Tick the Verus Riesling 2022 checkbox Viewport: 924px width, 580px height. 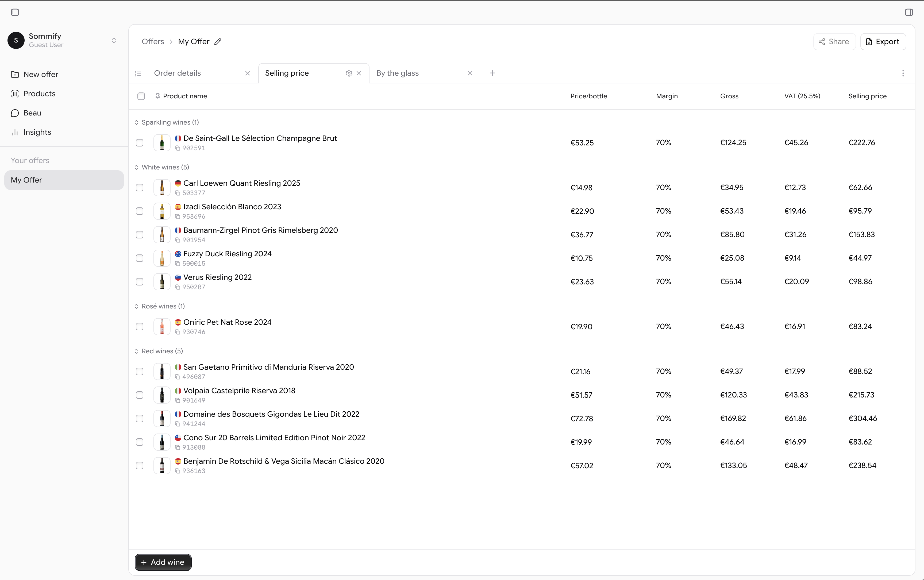click(140, 281)
